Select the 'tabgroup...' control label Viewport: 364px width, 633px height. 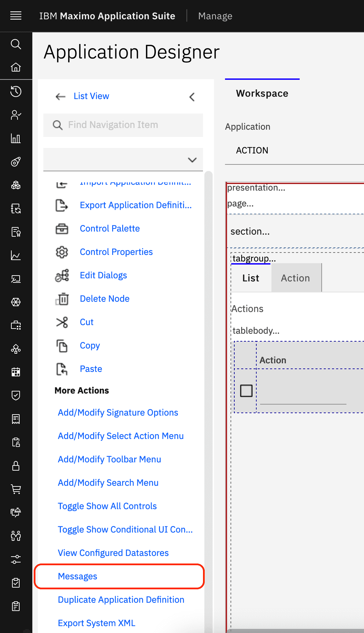254,258
